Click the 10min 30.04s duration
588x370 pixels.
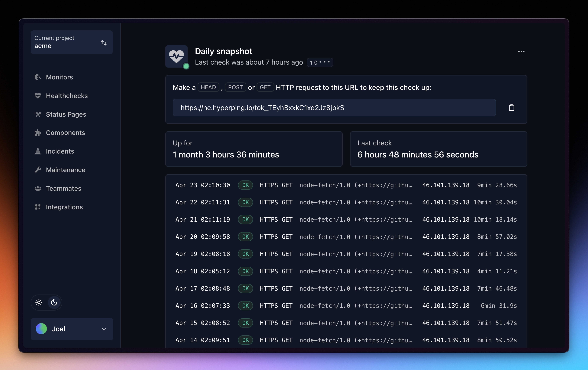pyautogui.click(x=495, y=202)
